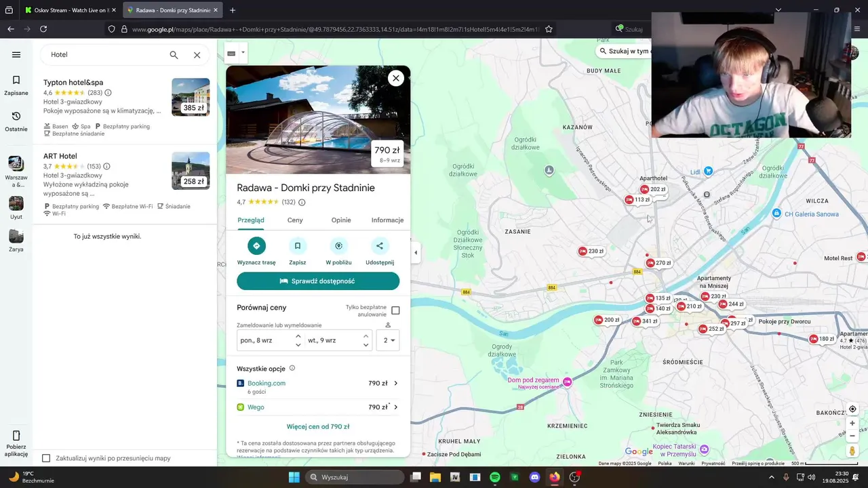Open Discord from the taskbar
This screenshot has width=868, height=488.
pos(534,477)
